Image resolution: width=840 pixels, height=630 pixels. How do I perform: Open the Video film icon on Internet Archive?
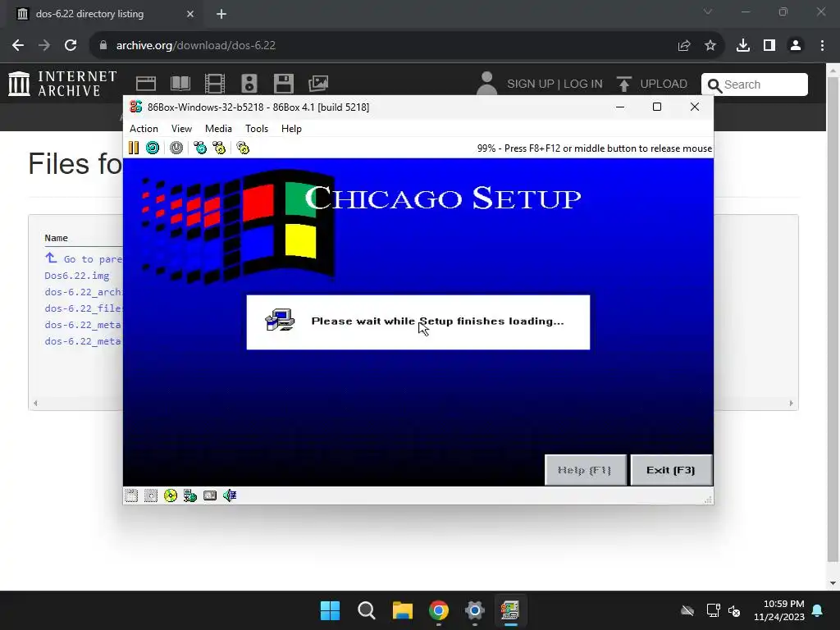(215, 84)
